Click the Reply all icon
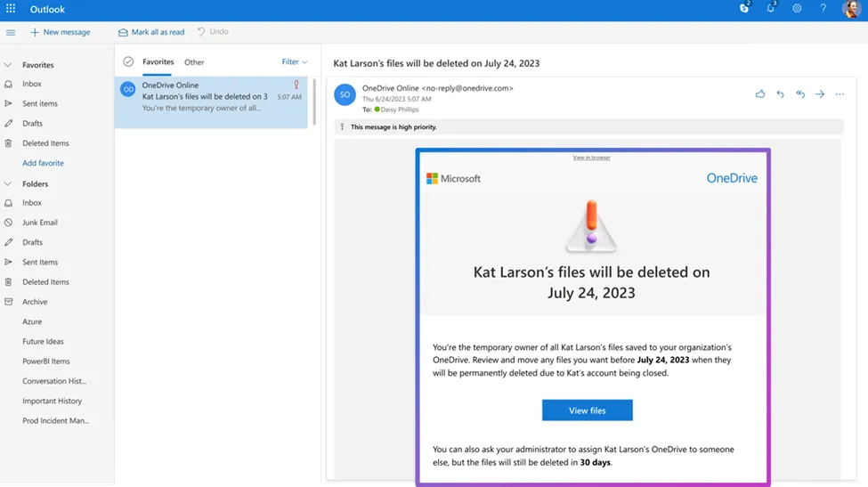868x487 pixels. click(799, 93)
